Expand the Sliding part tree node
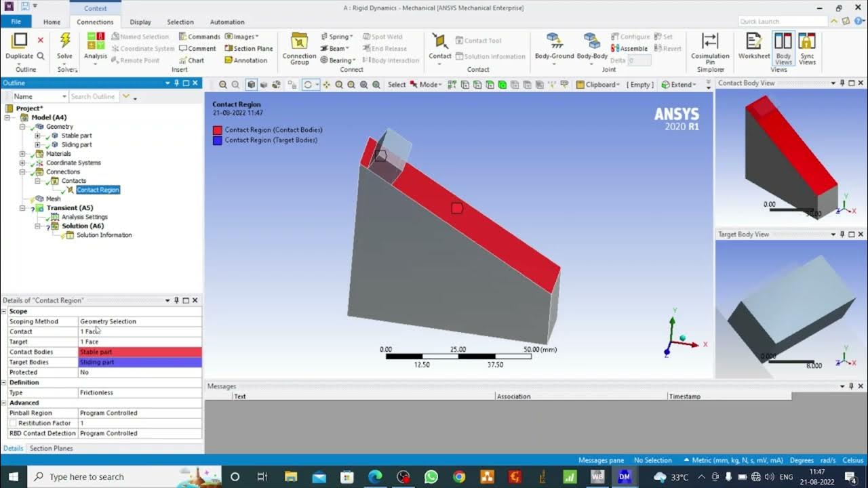868x488 pixels. click(x=38, y=144)
